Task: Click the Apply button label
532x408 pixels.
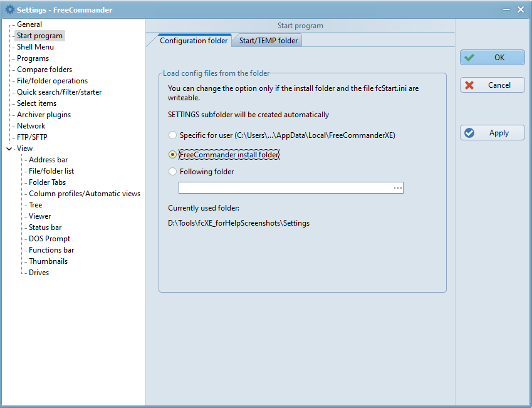Action: click(x=499, y=133)
